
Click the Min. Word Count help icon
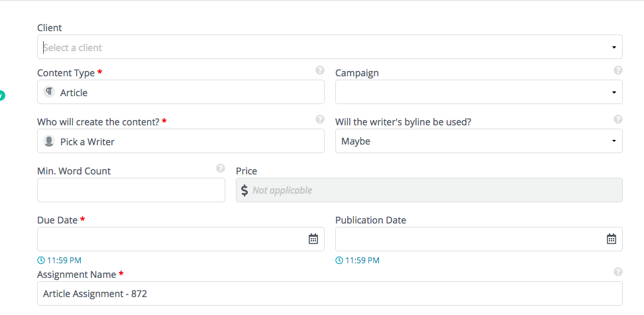[221, 168]
